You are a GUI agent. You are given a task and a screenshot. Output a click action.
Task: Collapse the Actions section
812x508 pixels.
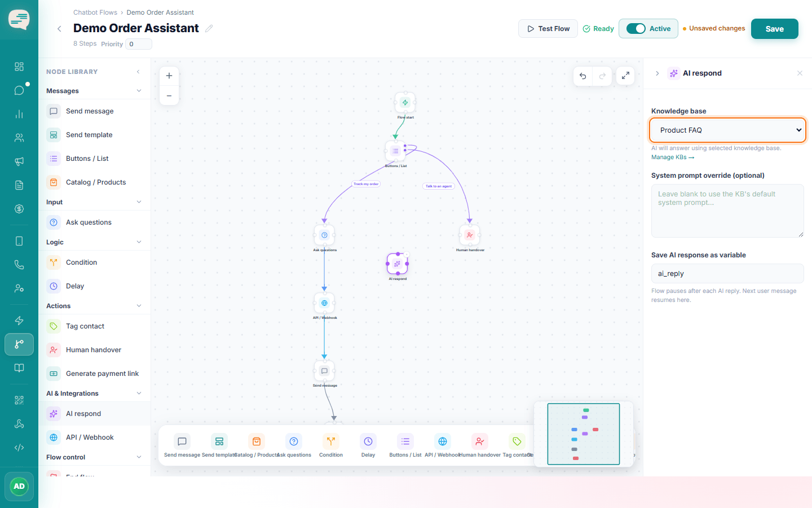click(x=139, y=306)
